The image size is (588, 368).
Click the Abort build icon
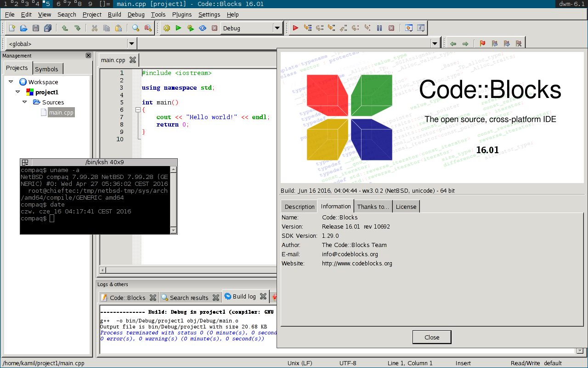215,28
